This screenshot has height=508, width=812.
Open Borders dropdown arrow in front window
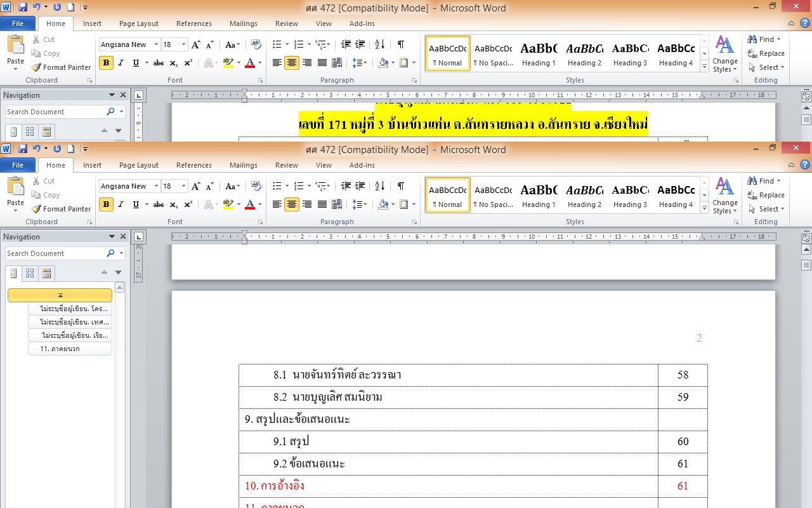coord(414,204)
